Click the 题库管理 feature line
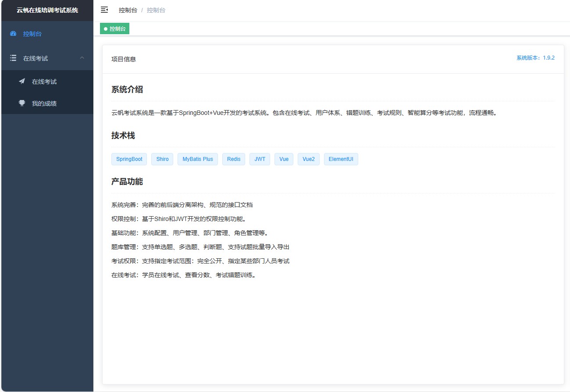Screen dimensions: 570x392 (200, 247)
